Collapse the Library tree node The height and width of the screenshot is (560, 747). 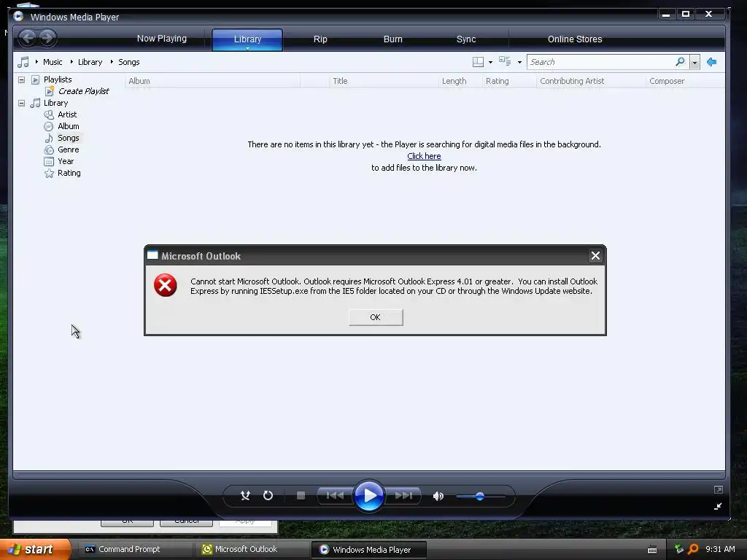21,103
